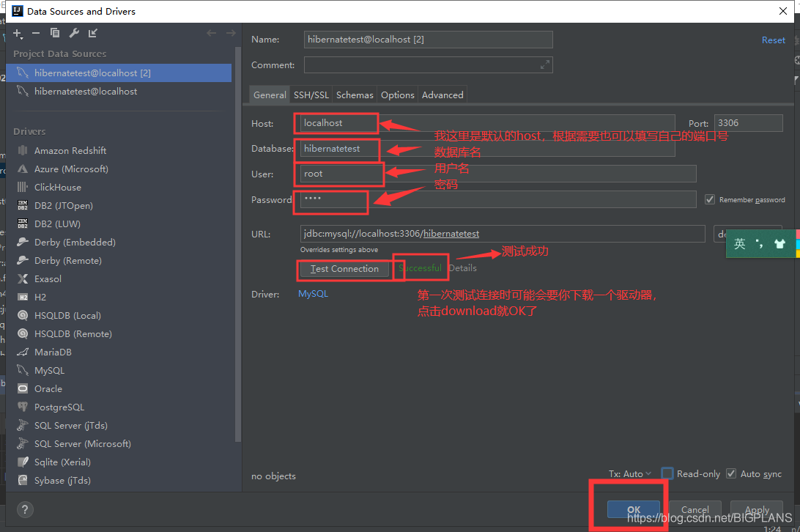Click the Port field showing 3306
800x532 pixels.
pos(748,123)
